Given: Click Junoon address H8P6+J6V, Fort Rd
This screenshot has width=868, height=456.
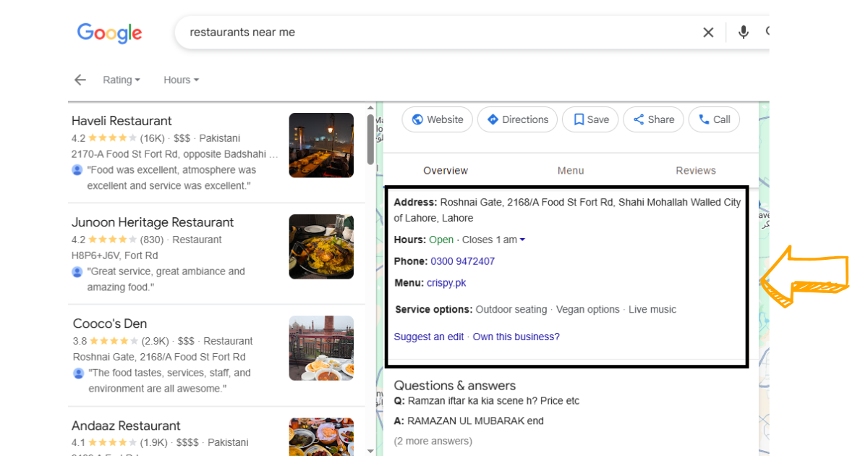Looking at the screenshot, I should pyautogui.click(x=114, y=256).
